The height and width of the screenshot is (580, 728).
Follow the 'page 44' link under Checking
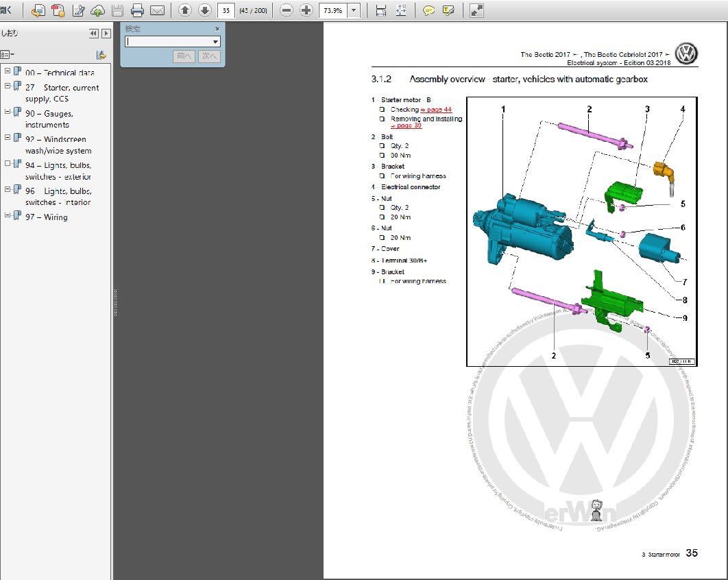(x=436, y=110)
